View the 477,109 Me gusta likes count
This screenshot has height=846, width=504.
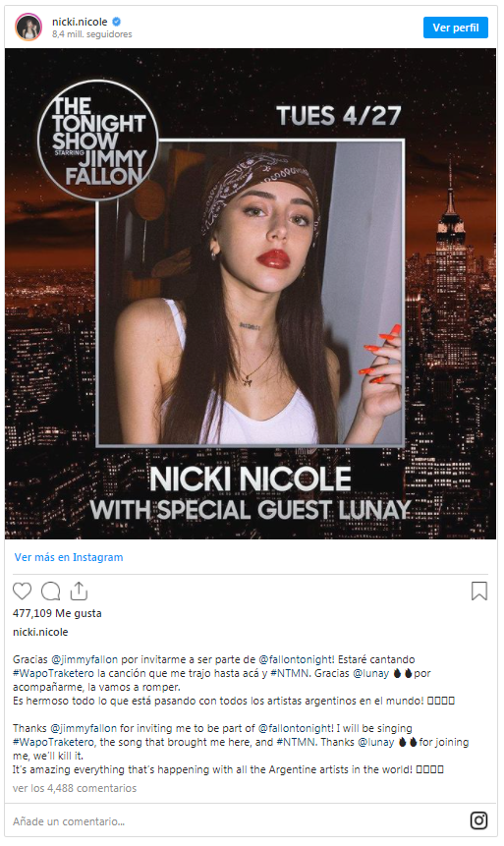(x=57, y=613)
